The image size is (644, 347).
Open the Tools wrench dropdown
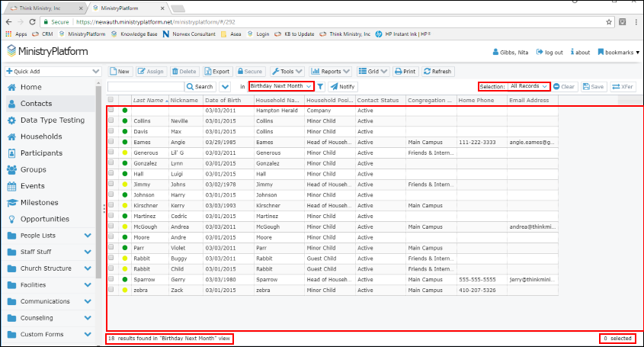287,72
